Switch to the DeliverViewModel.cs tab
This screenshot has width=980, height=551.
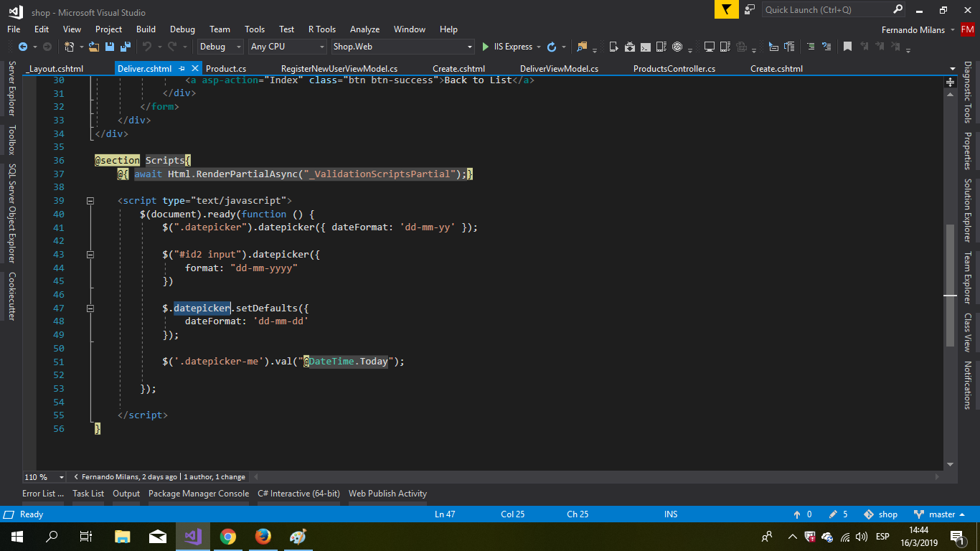(559, 69)
